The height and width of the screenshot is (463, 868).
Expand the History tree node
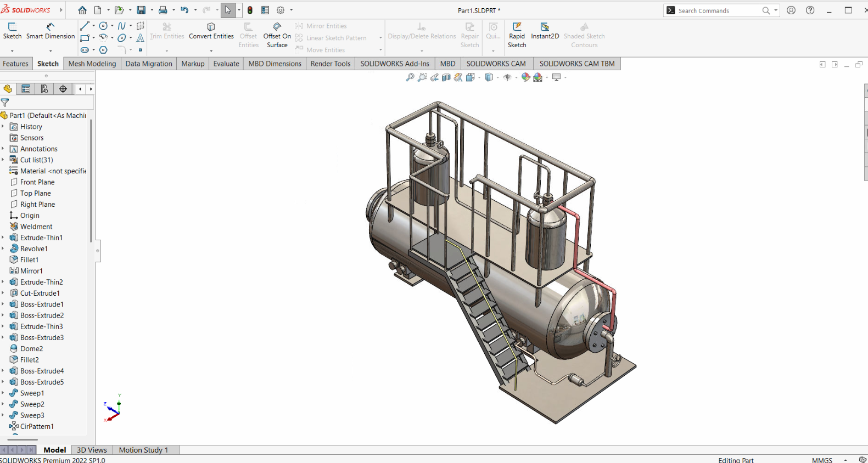pyautogui.click(x=3, y=127)
